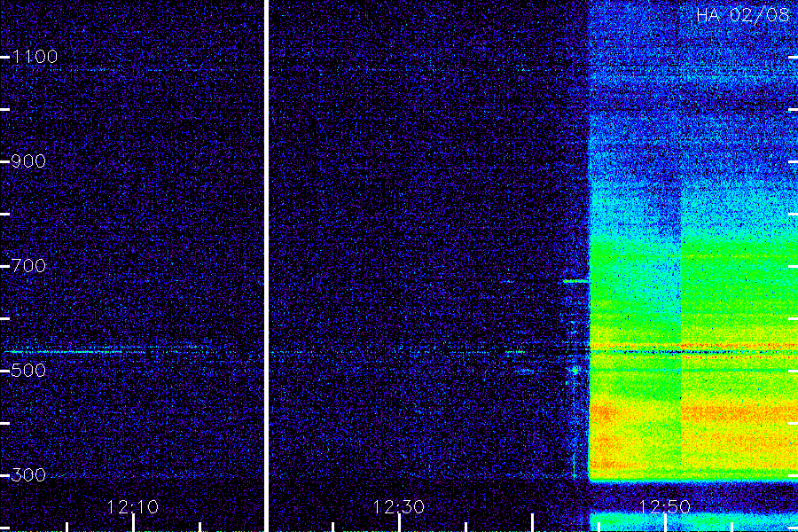The width and height of the screenshot is (798, 532).
Task: Click the 300 frequency axis label
Action: pyautogui.click(x=28, y=475)
